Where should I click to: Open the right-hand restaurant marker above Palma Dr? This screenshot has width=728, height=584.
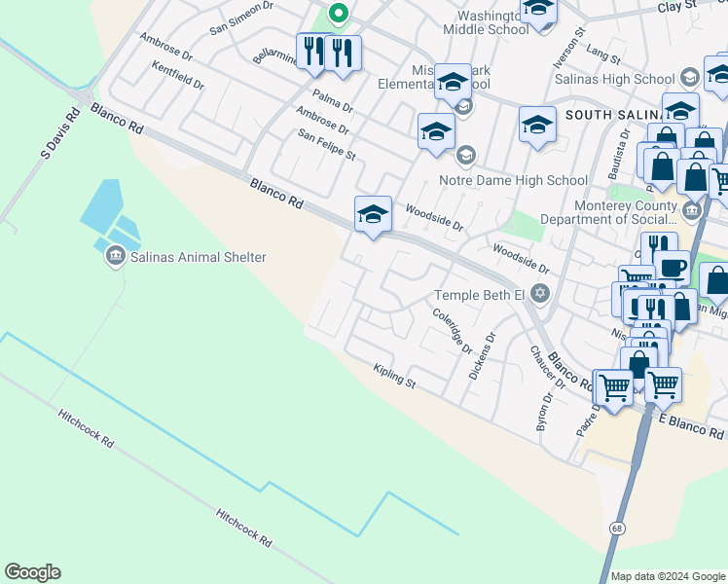pyautogui.click(x=344, y=56)
